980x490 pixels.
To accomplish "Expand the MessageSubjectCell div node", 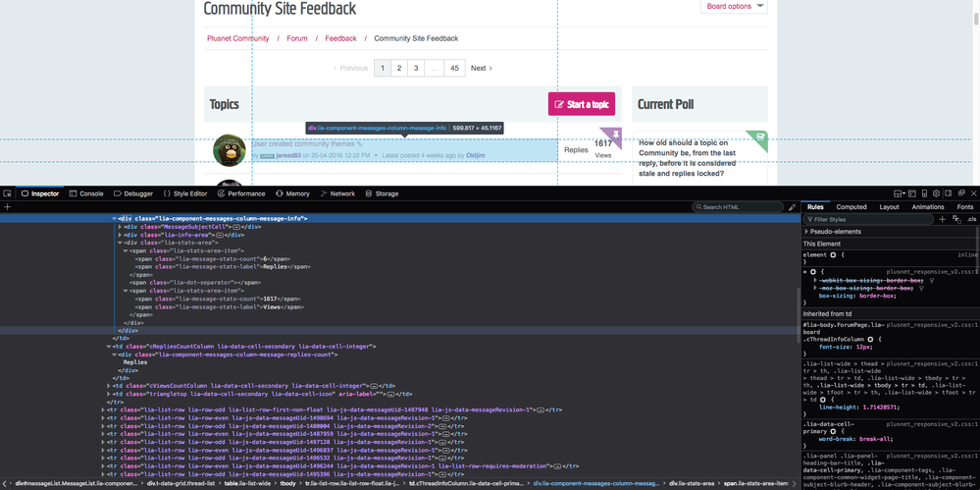I will (121, 227).
